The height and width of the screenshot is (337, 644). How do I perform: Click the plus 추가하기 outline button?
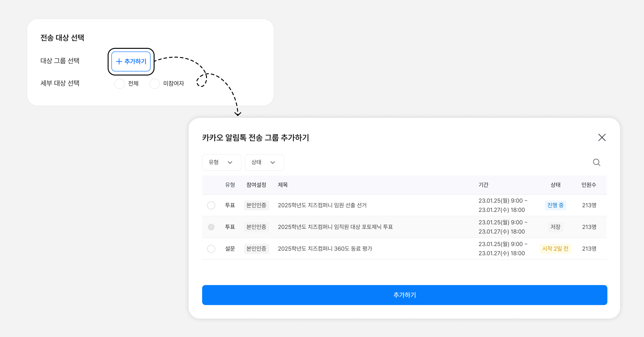click(131, 61)
